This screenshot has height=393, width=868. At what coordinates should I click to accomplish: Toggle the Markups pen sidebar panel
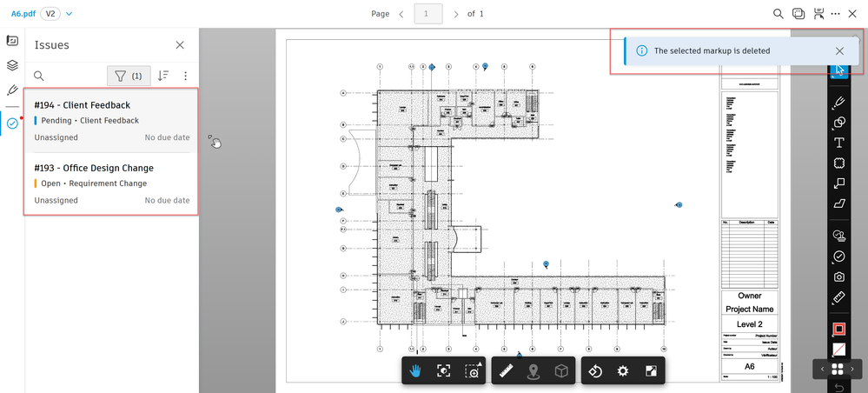click(12, 90)
